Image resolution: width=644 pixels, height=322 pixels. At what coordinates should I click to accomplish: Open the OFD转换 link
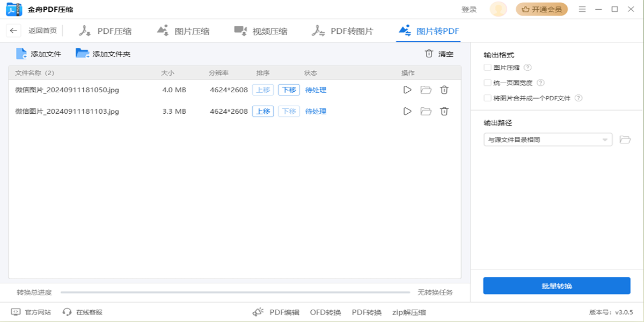coord(325,312)
